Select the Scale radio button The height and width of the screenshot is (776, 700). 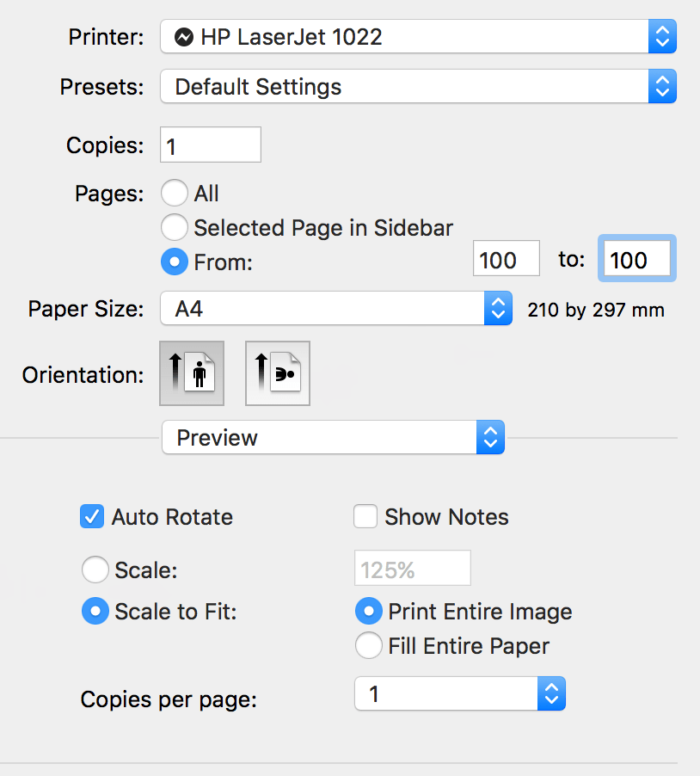(x=95, y=570)
